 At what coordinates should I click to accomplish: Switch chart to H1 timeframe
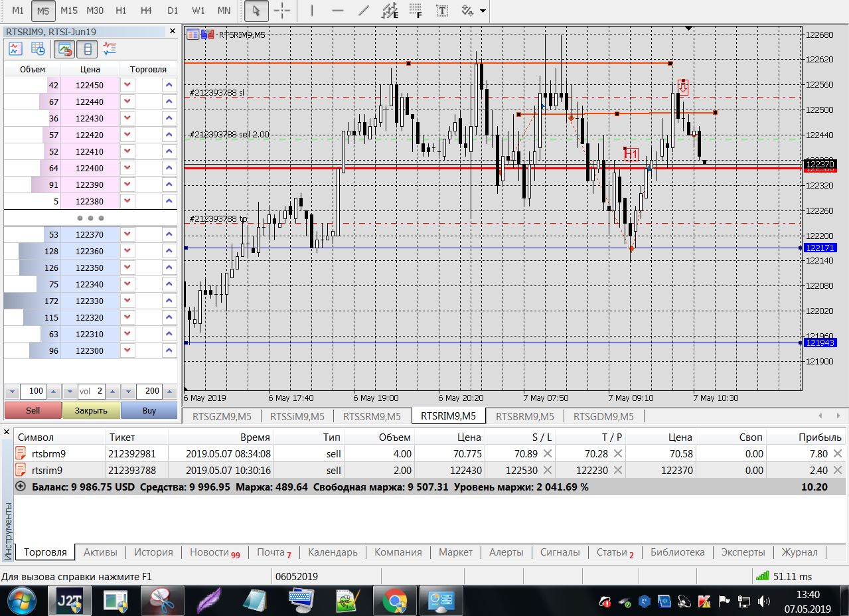pos(120,11)
